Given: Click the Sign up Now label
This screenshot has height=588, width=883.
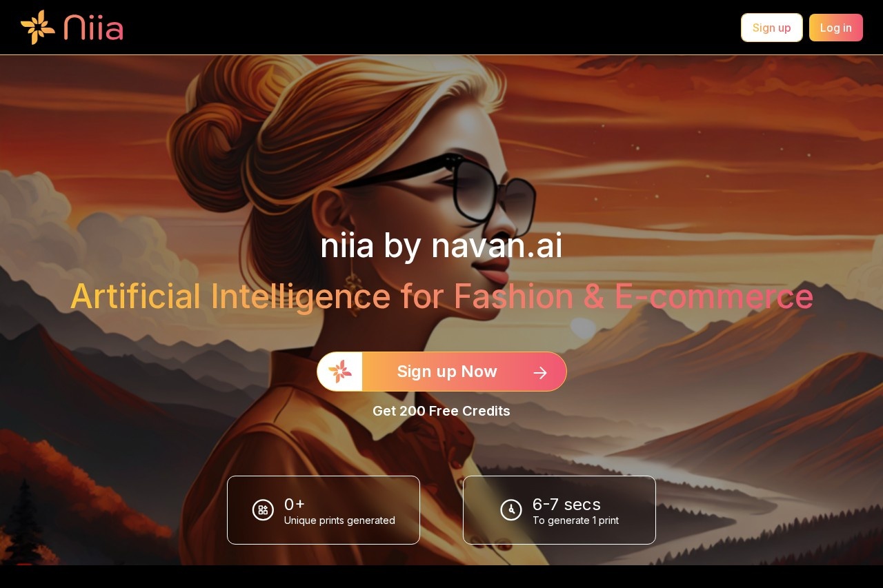Looking at the screenshot, I should tap(447, 372).
